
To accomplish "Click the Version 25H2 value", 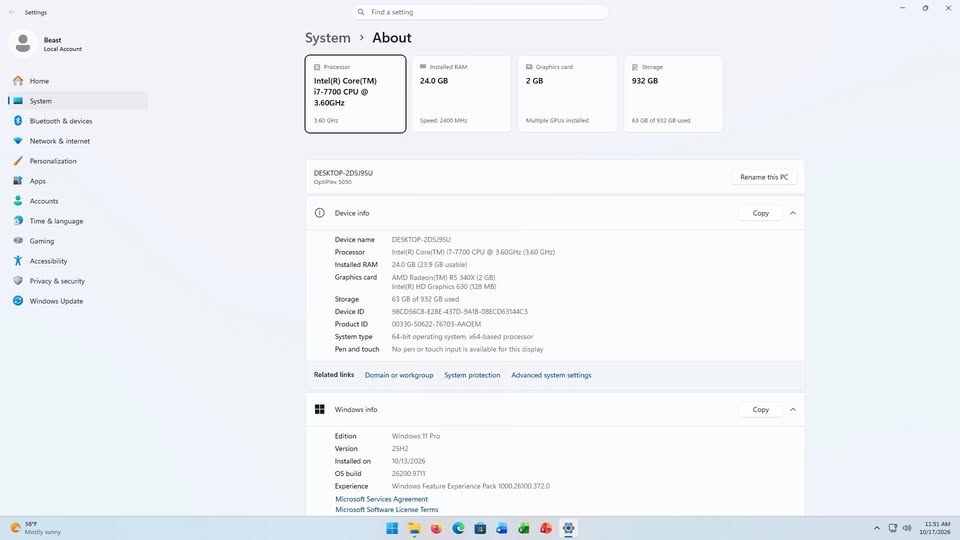I will click(400, 449).
